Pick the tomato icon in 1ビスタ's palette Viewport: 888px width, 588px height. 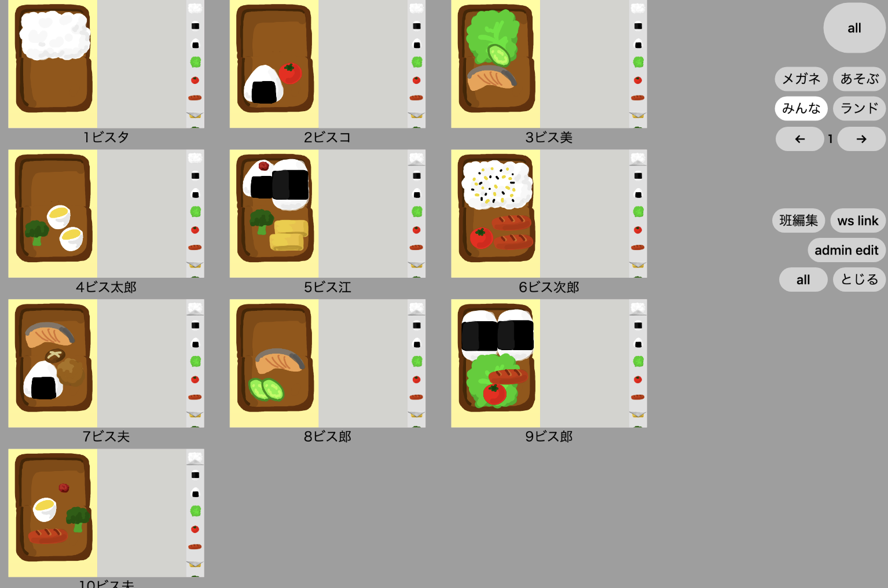coord(195,80)
